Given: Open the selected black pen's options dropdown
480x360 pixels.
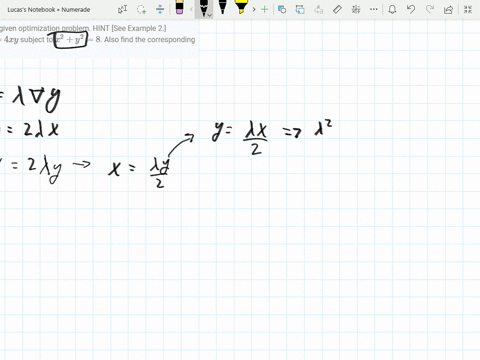Looking at the screenshot, I should click(210, 15).
